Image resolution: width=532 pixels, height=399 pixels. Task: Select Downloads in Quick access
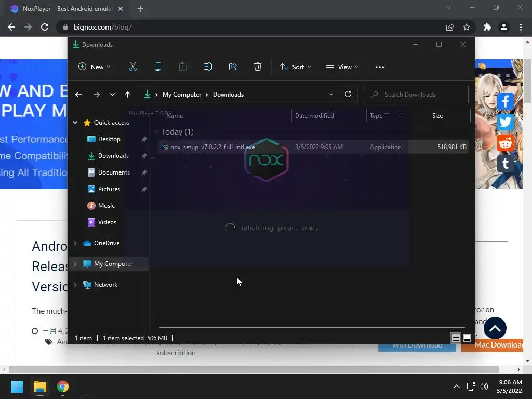coord(113,156)
